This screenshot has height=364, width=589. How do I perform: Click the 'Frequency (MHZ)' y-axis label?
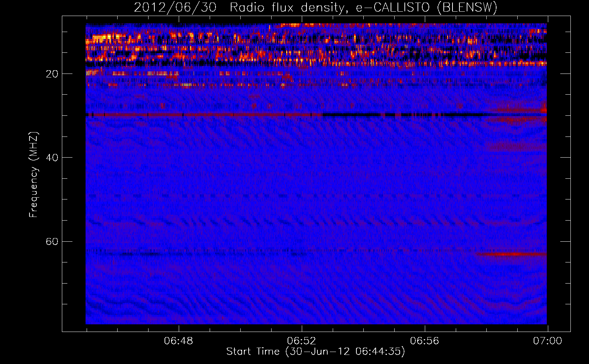[33, 175]
